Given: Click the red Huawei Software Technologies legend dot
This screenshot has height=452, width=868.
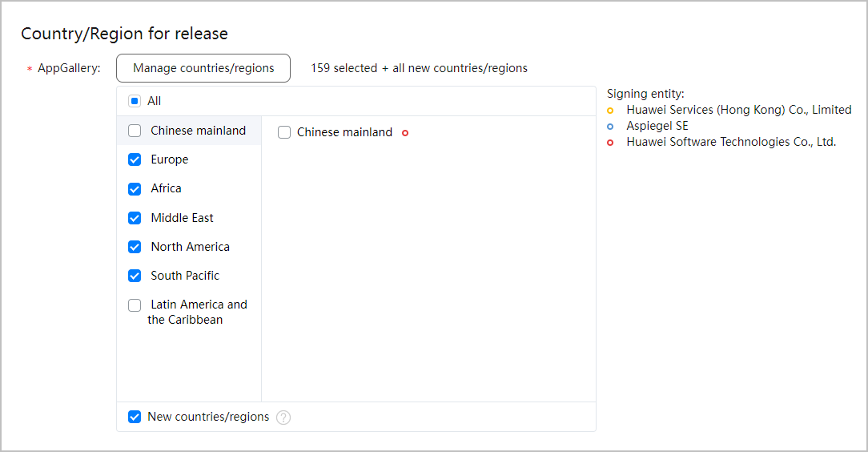Looking at the screenshot, I should [x=610, y=143].
